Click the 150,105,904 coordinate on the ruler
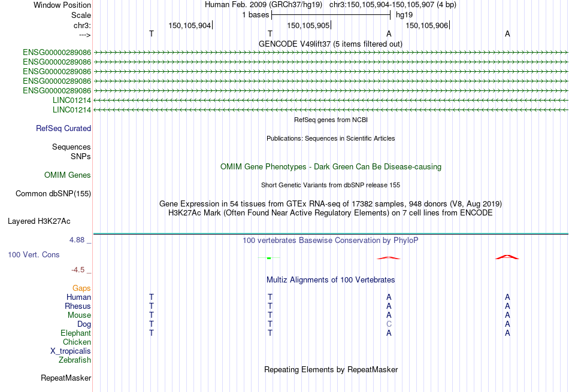This screenshot has width=569, height=392. 190,25
